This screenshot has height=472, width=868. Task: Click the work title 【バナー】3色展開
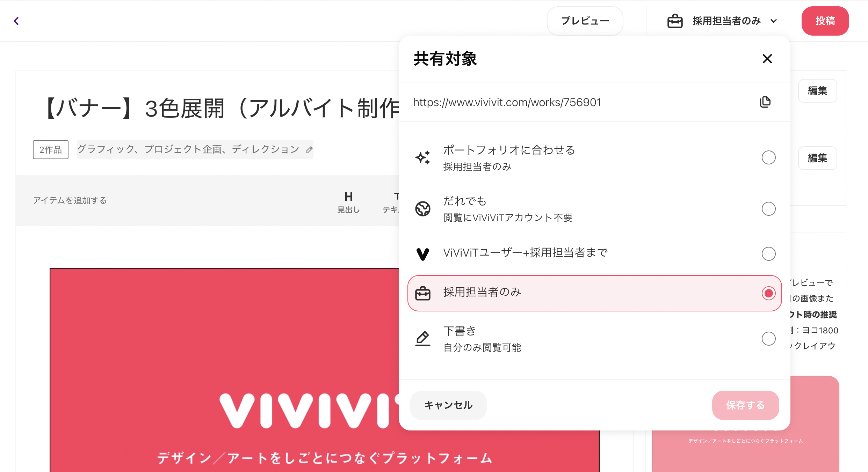[x=222, y=108]
